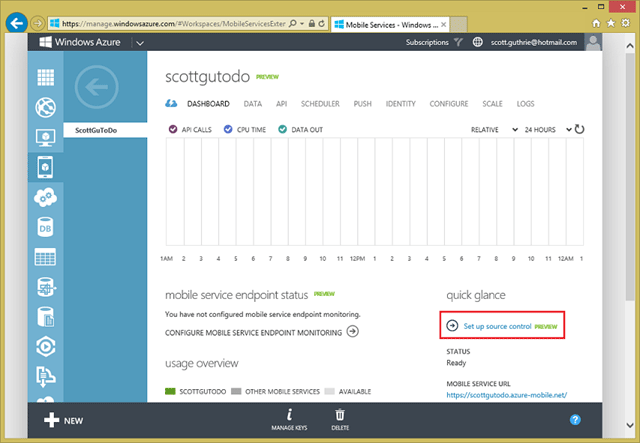Image resolution: width=640 pixels, height=443 pixels.
Task: Click the scottgutodo green usage legend swatch
Action: [x=170, y=392]
